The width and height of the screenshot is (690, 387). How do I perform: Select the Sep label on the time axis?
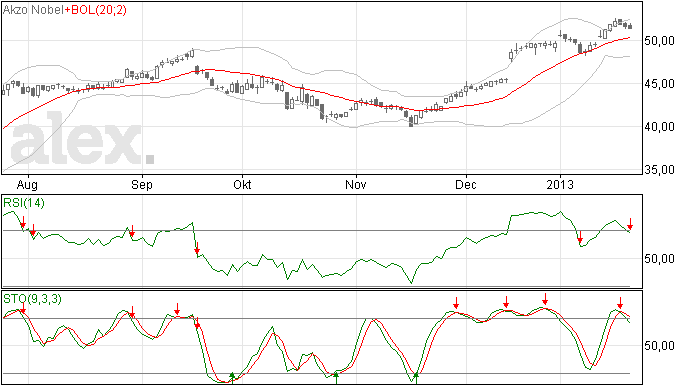(142, 184)
